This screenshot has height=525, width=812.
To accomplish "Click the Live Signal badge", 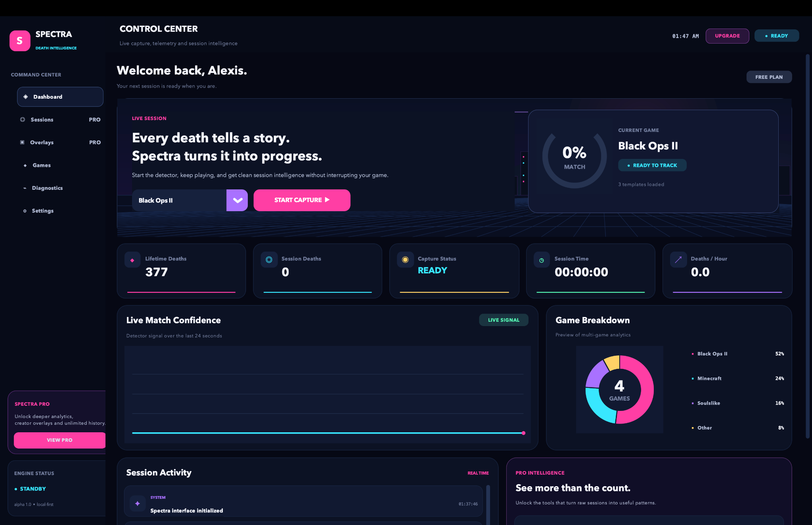I will 504,320.
